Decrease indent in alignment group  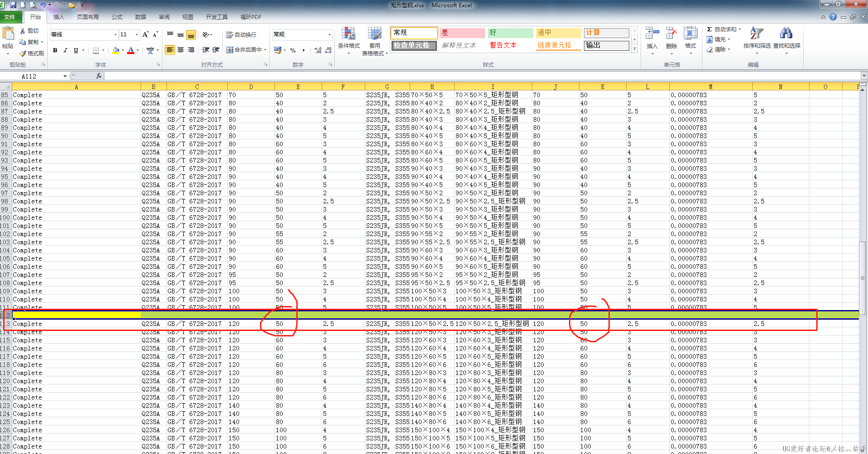tap(206, 50)
